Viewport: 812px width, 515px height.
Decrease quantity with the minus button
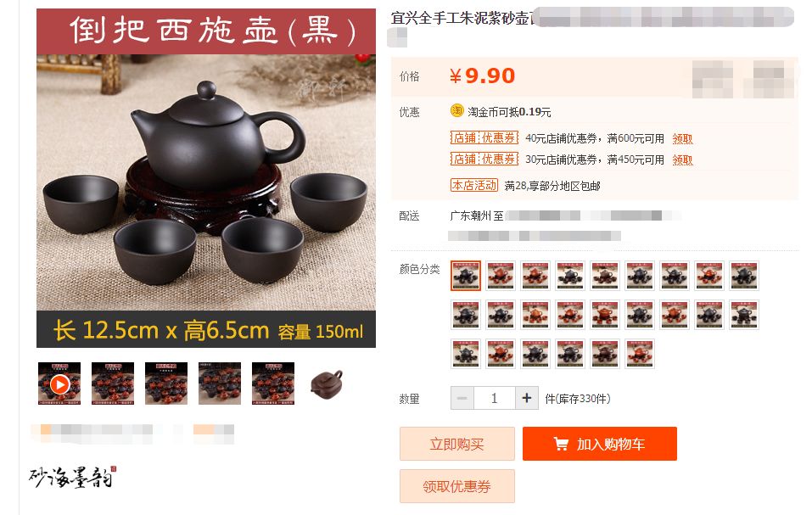coord(462,398)
